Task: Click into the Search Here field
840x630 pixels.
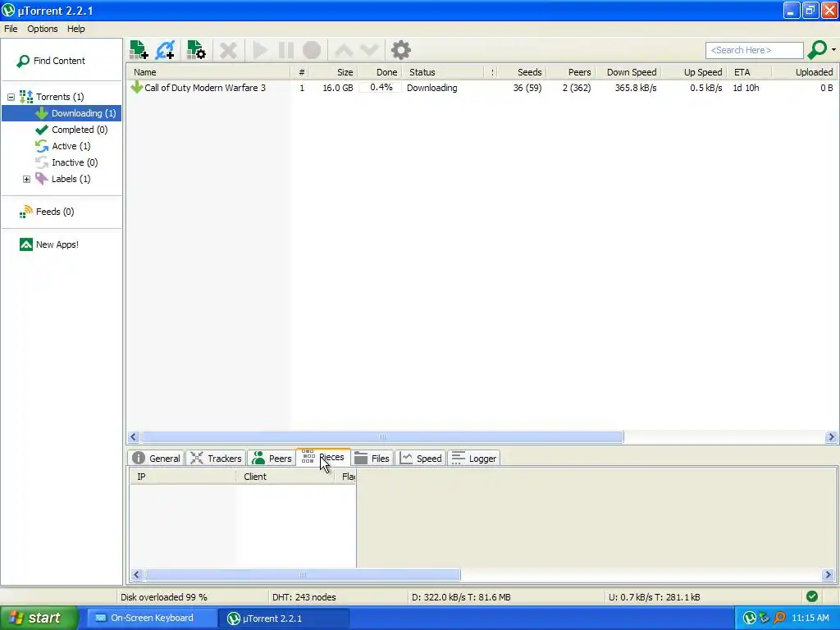Action: pyautogui.click(x=755, y=50)
